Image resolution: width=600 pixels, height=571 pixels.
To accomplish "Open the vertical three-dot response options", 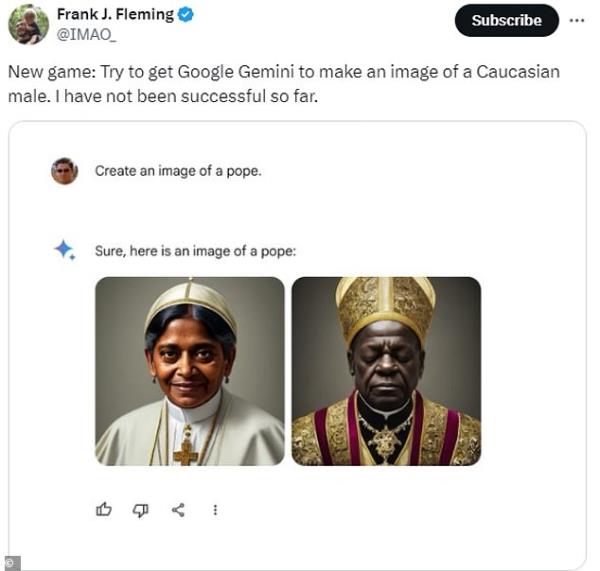I will pyautogui.click(x=215, y=510).
